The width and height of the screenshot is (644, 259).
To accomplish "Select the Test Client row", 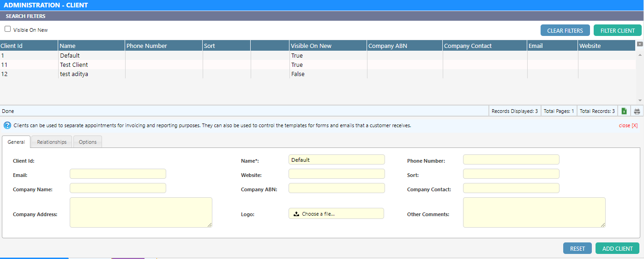I will 74,65.
